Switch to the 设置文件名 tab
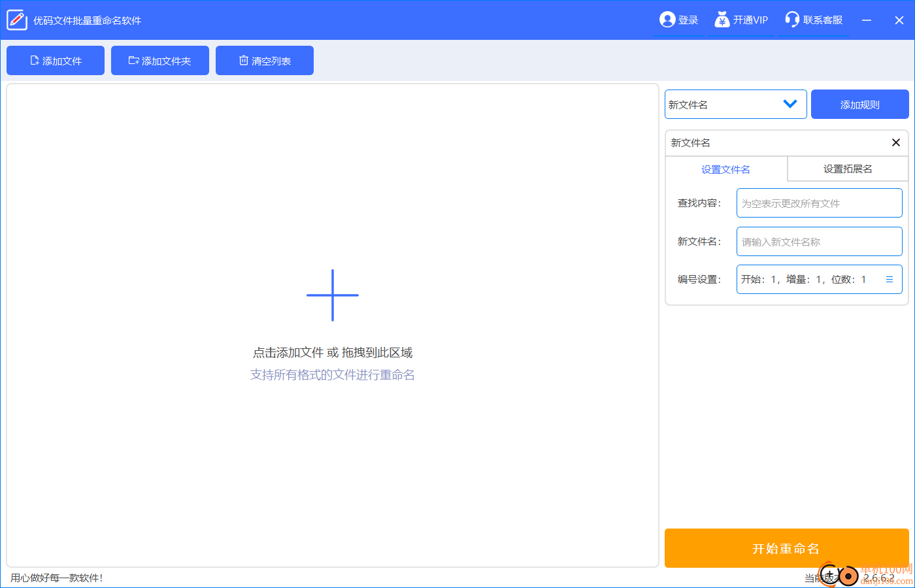This screenshot has height=588, width=915. click(x=725, y=169)
